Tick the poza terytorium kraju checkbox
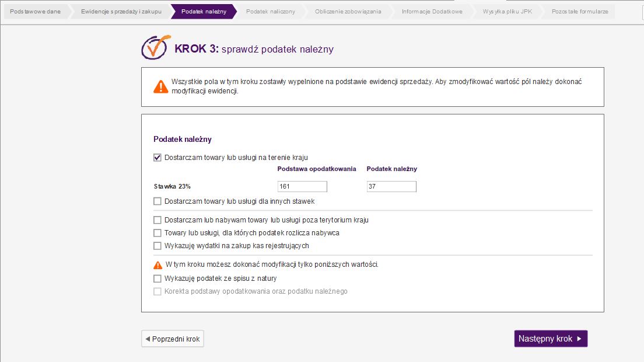644x362 pixels. click(157, 220)
